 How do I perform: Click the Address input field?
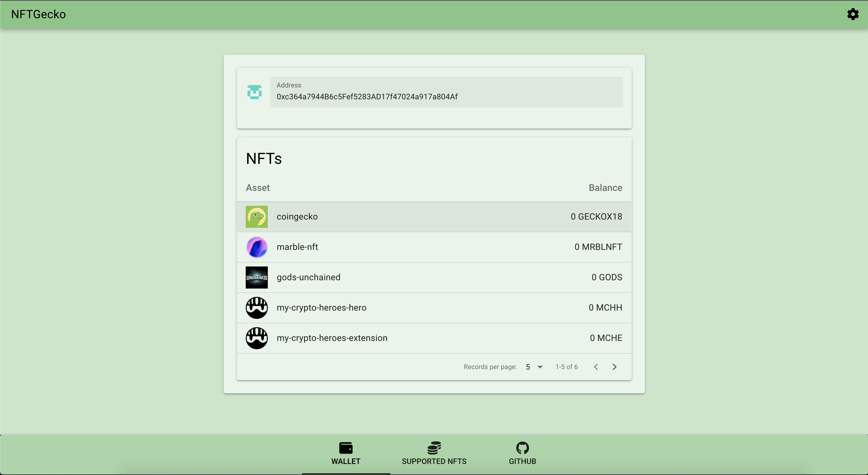point(446,96)
